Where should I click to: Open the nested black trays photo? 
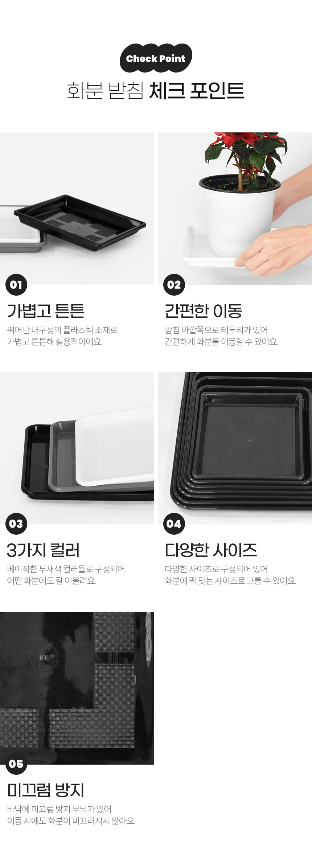pyautogui.click(x=235, y=448)
